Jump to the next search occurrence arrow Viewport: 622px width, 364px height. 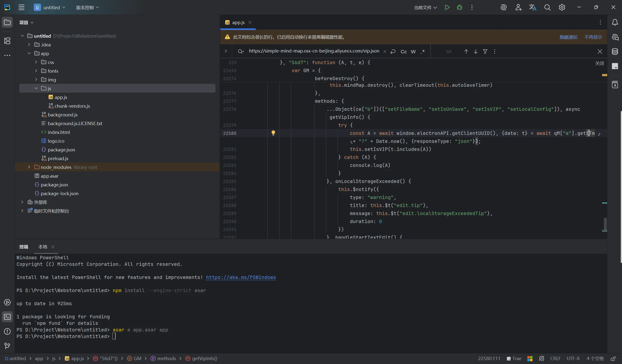(475, 52)
